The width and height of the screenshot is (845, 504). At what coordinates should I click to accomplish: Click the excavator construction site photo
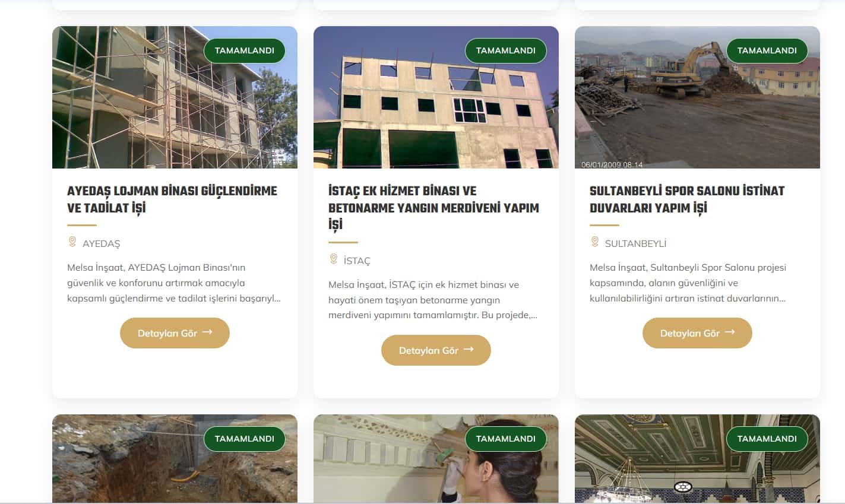[697, 97]
